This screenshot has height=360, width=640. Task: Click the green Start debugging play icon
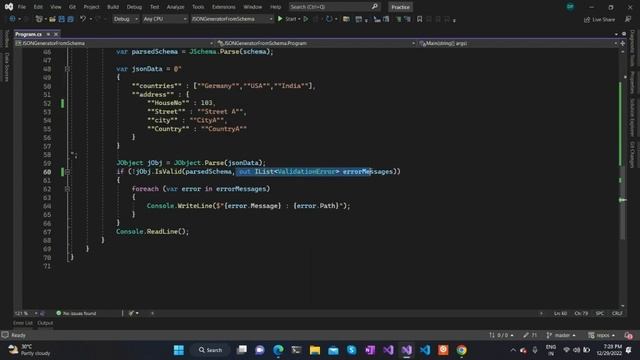(280, 19)
